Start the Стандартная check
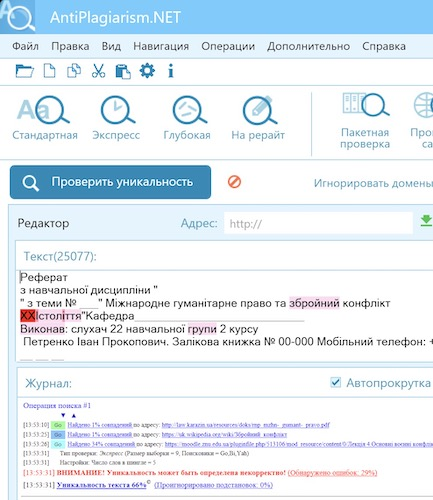The height and width of the screenshot is (500, 433). [45, 118]
